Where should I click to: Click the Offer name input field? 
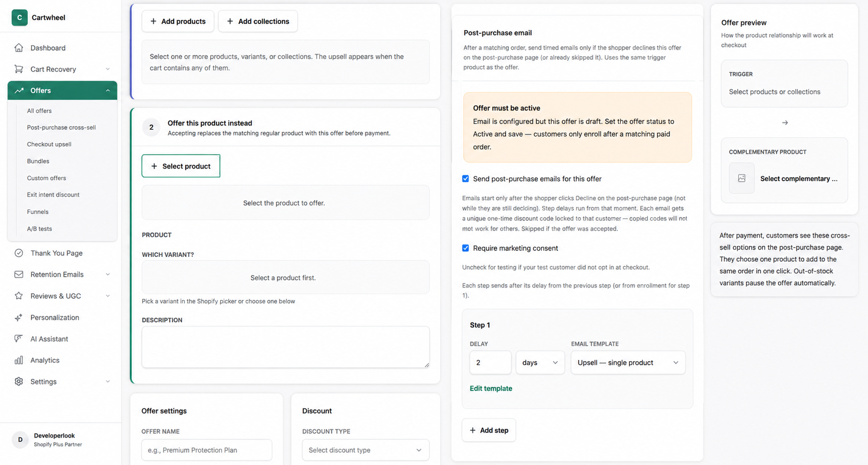point(207,450)
